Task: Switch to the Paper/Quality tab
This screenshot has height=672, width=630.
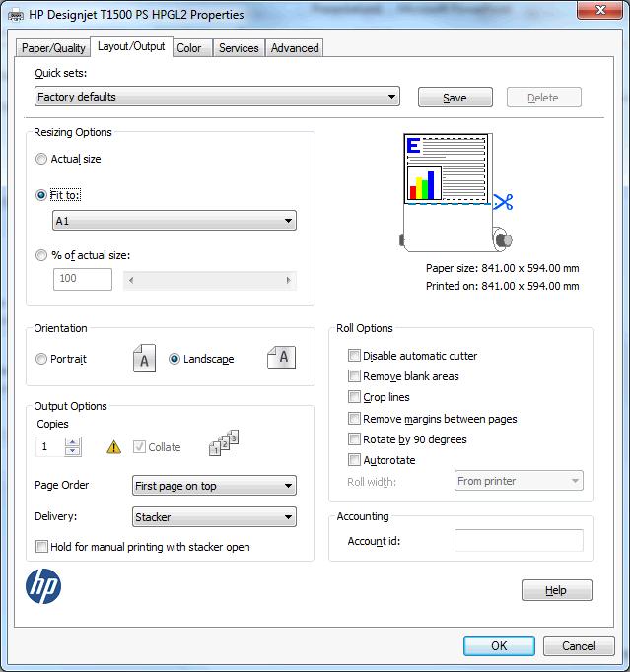Action: coord(53,48)
